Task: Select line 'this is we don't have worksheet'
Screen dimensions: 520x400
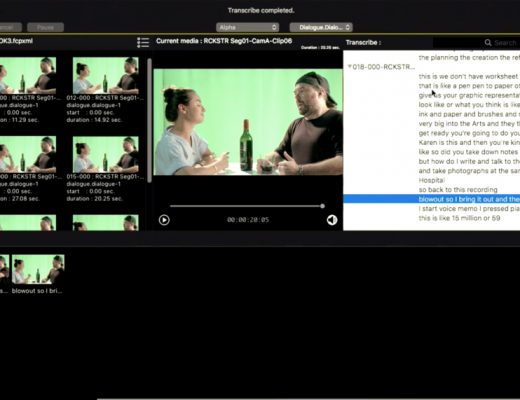Action: (x=468, y=76)
